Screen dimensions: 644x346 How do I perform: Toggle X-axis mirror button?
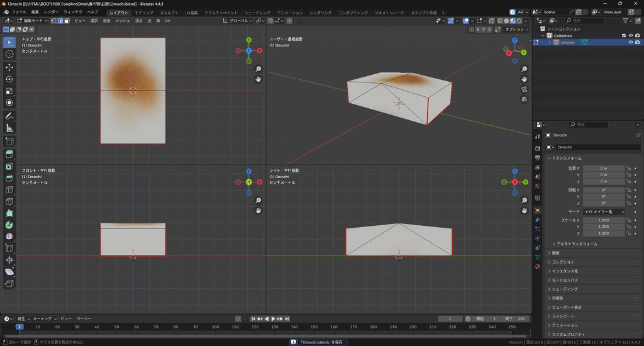pos(479,29)
